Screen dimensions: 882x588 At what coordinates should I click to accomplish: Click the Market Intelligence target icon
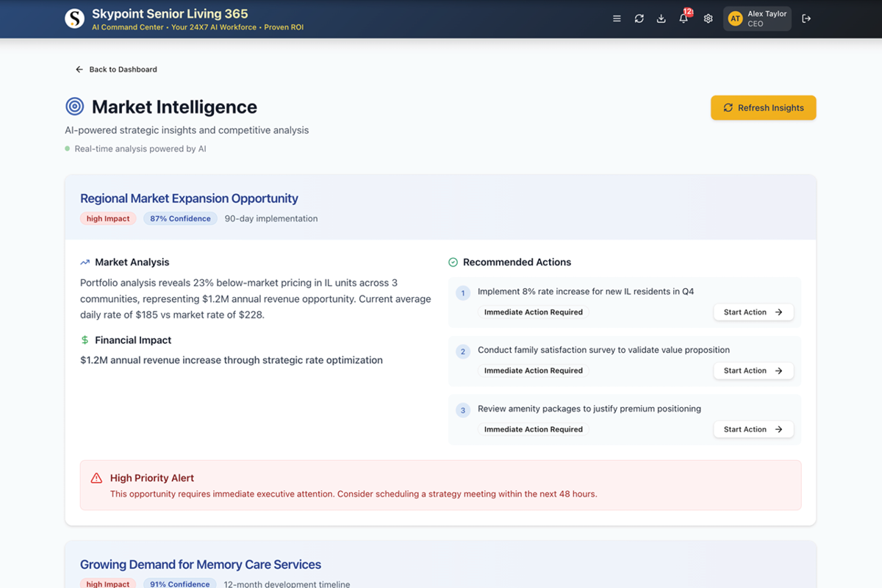(75, 107)
